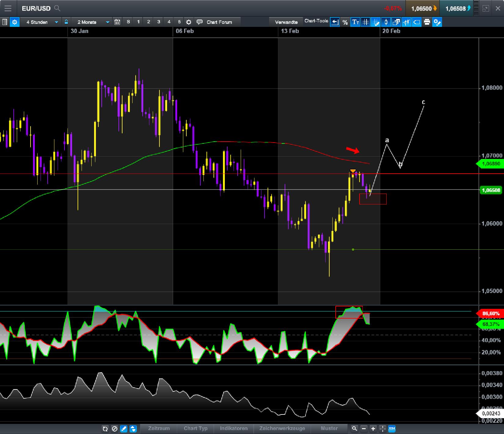The height and width of the screenshot is (434, 504).
Task: Open the text tool (Tt) icon
Action: [x=355, y=22]
